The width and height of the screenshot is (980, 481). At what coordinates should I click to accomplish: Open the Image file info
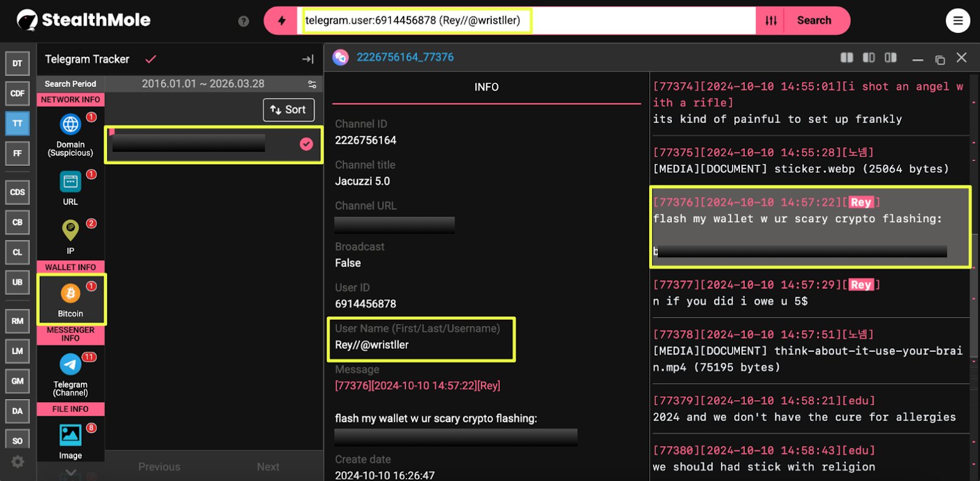tap(70, 435)
